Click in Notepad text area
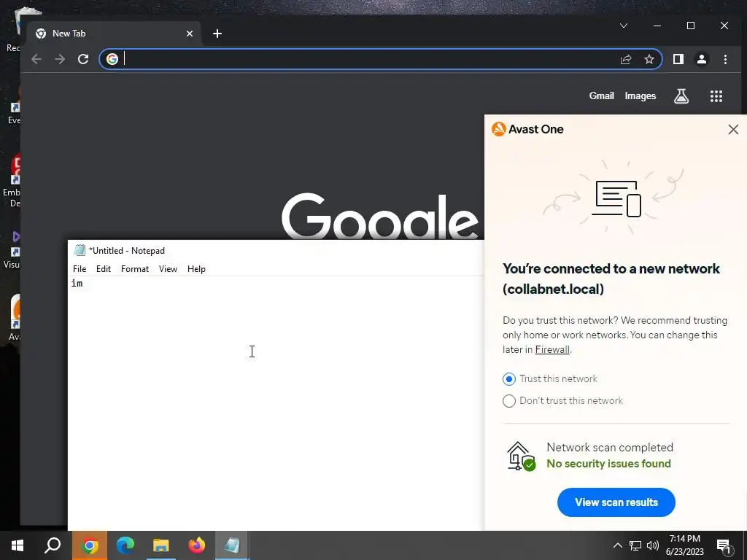 (x=276, y=402)
